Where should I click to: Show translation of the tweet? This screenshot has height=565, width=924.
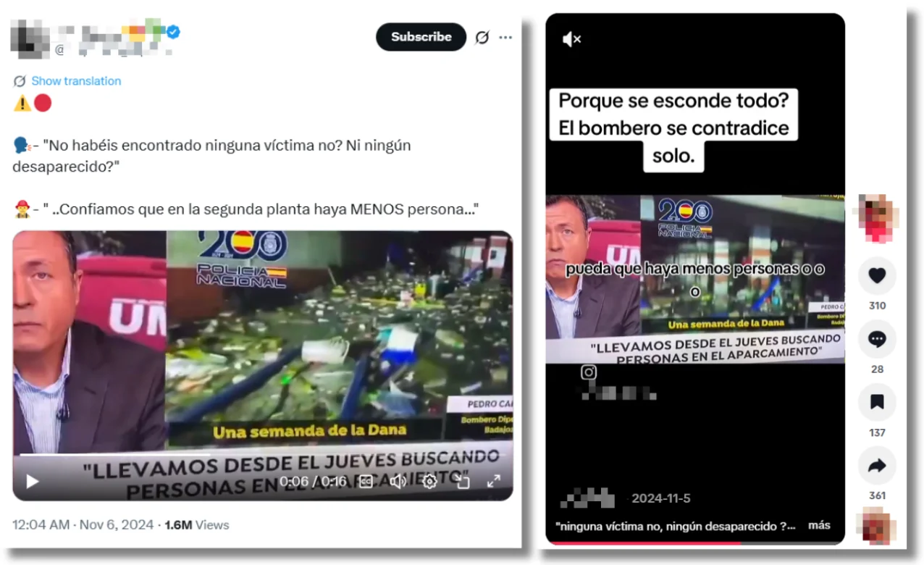click(x=76, y=81)
